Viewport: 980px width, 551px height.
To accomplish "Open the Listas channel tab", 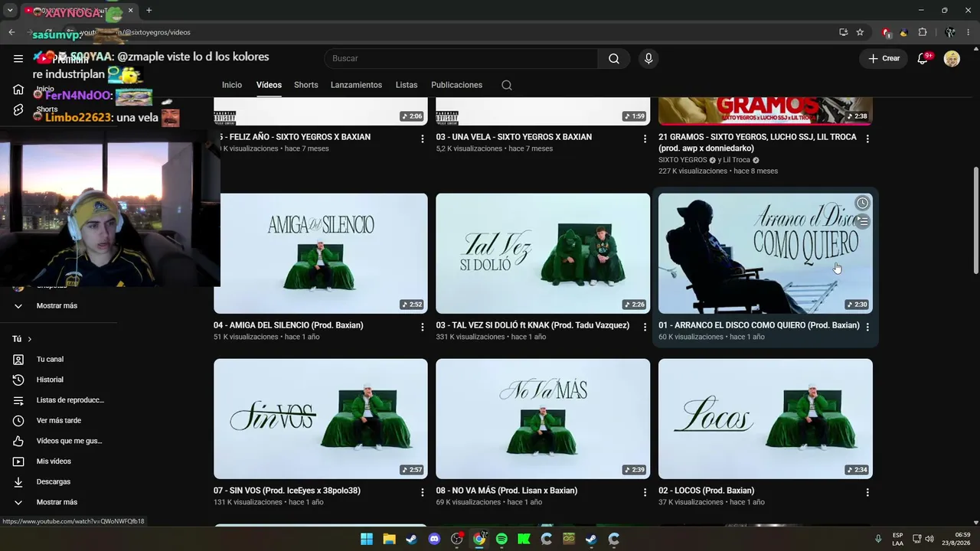I will click(x=407, y=85).
